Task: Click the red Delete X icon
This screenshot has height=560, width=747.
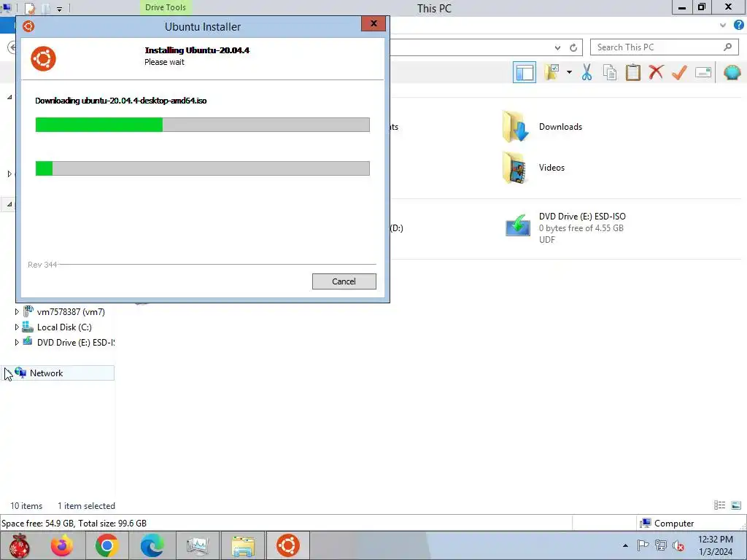Action: point(656,72)
